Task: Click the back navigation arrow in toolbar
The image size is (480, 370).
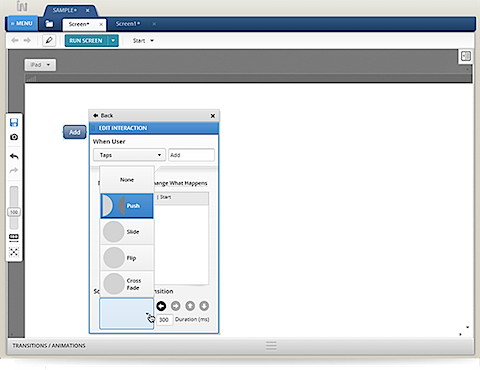Action: (x=15, y=40)
